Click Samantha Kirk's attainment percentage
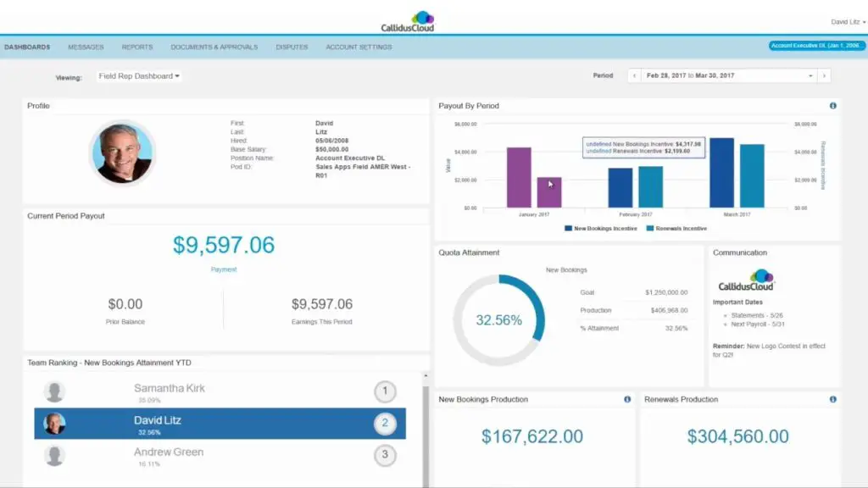This screenshot has height=488, width=868. pyautogui.click(x=149, y=400)
